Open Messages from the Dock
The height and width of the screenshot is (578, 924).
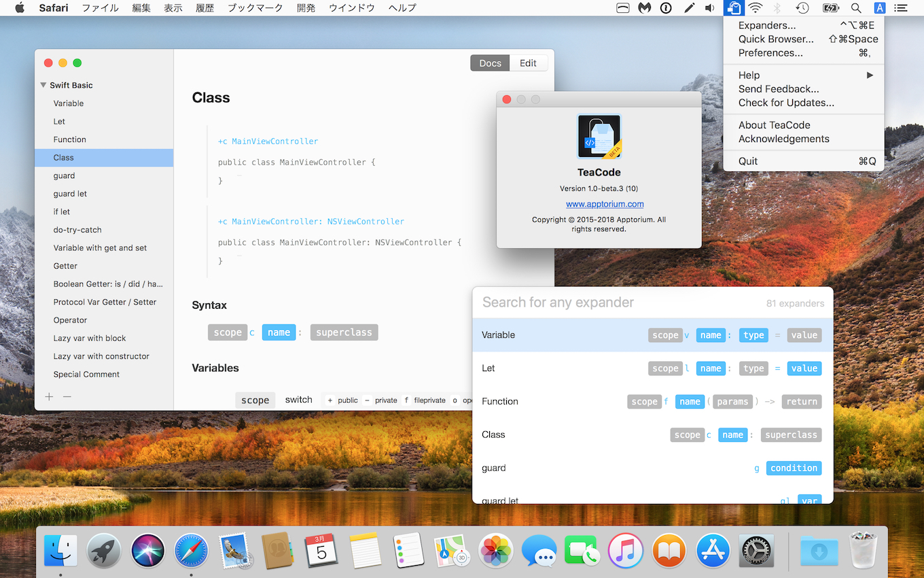pyautogui.click(x=539, y=550)
